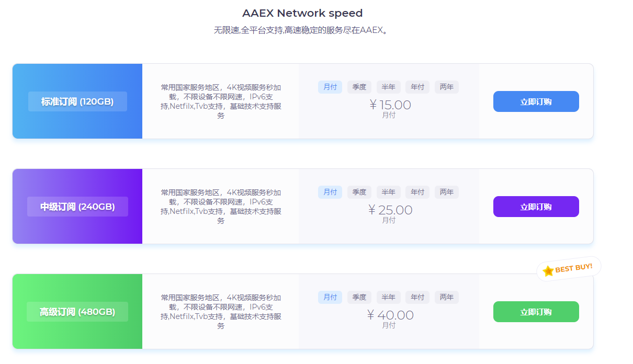Order 高级订阅 with green 立即订购 button

click(x=536, y=312)
